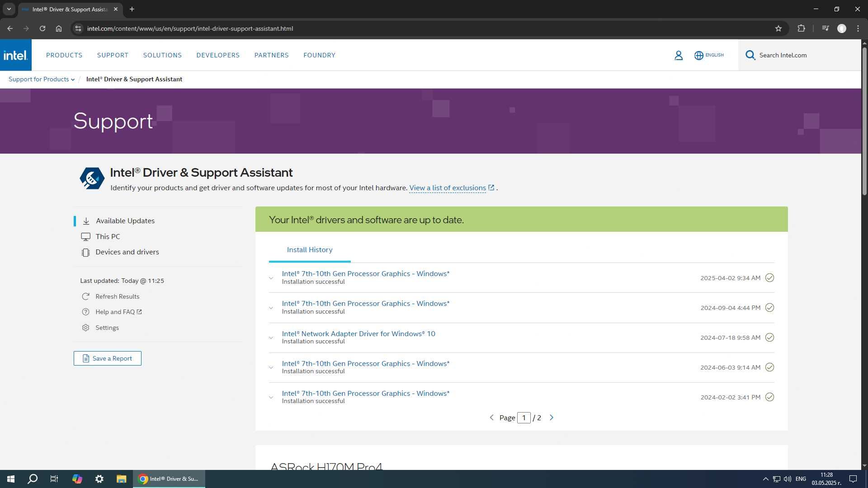Open a new browser tab

coord(132,9)
